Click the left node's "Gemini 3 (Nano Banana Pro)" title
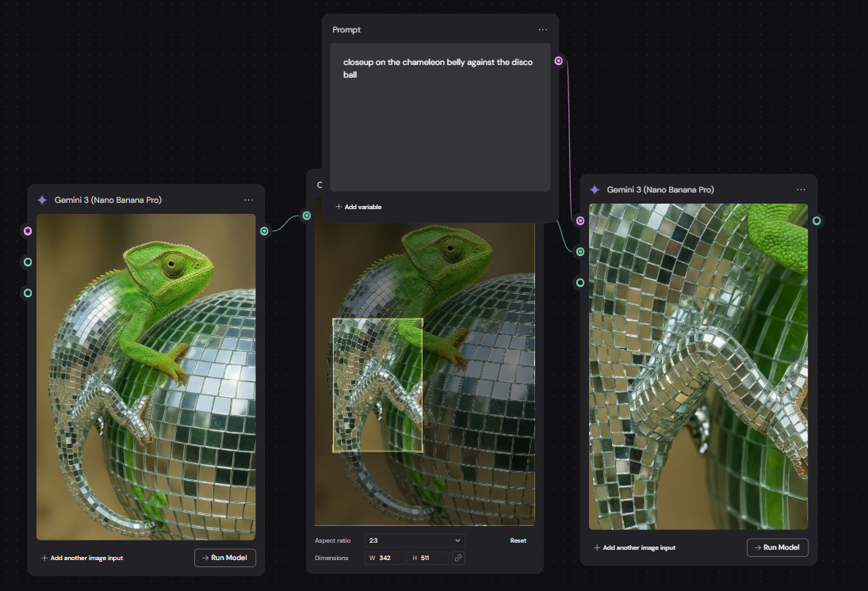868x591 pixels. [108, 200]
